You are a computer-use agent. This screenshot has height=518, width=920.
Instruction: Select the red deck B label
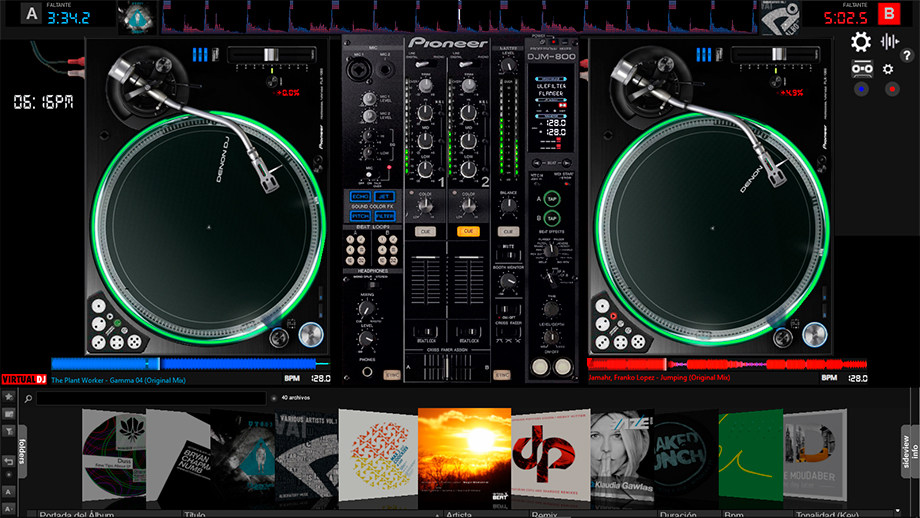coord(888,13)
